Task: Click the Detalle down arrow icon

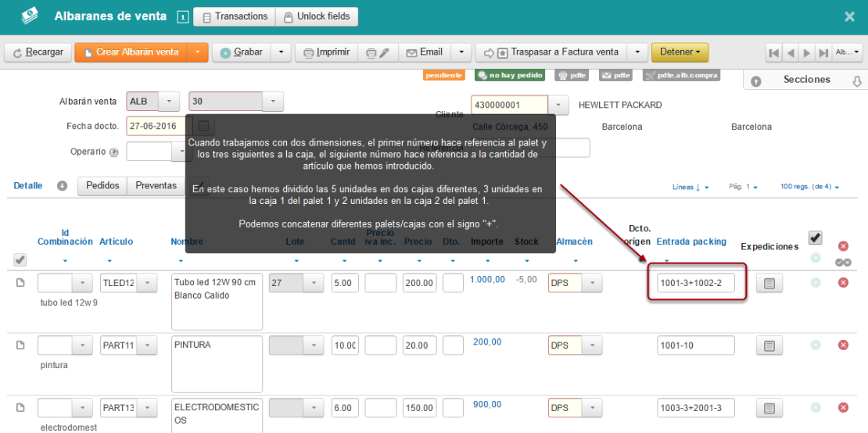Action: point(62,186)
